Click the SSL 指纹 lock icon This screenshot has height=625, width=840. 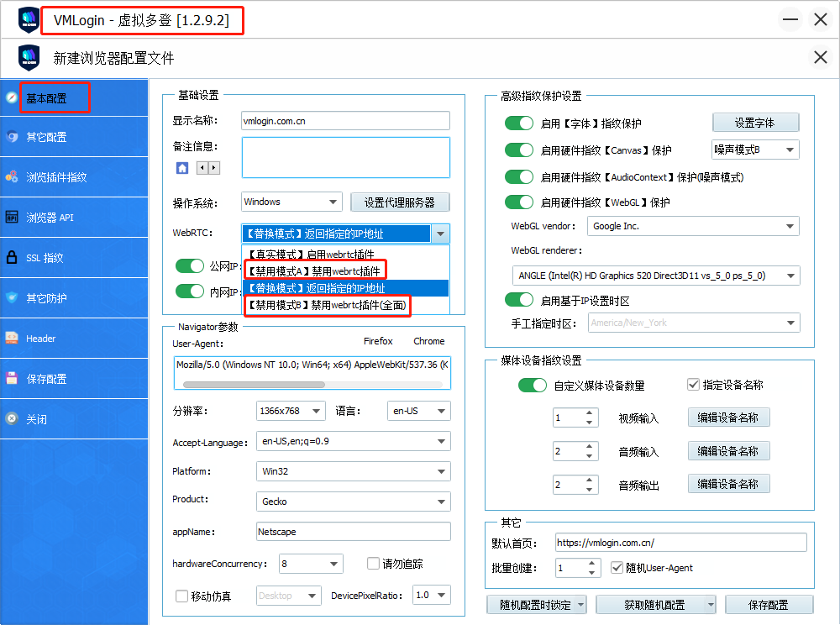(x=12, y=258)
